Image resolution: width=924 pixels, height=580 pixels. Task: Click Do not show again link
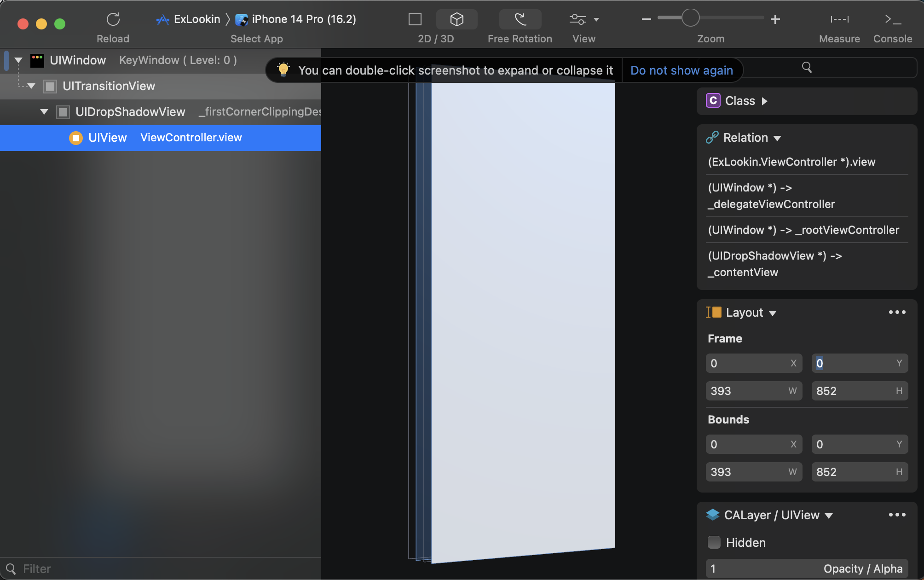click(x=681, y=70)
